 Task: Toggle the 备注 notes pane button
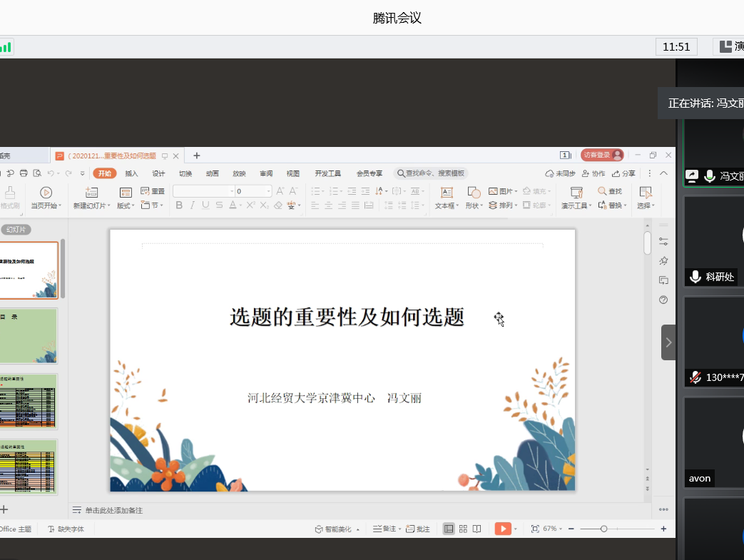coord(386,529)
